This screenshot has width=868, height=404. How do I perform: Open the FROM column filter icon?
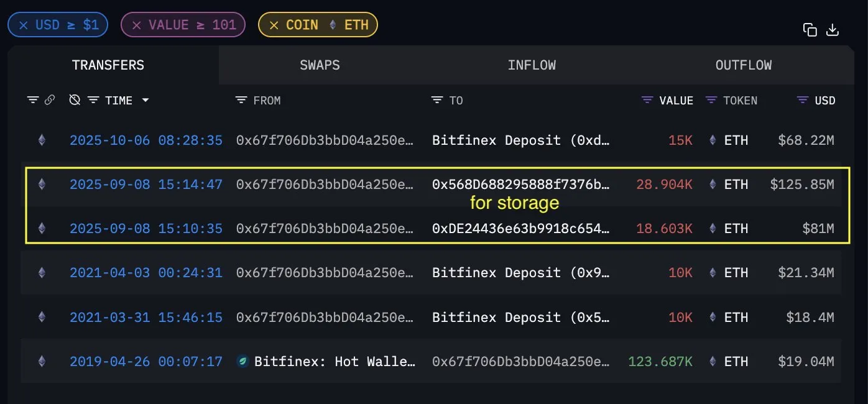click(241, 100)
